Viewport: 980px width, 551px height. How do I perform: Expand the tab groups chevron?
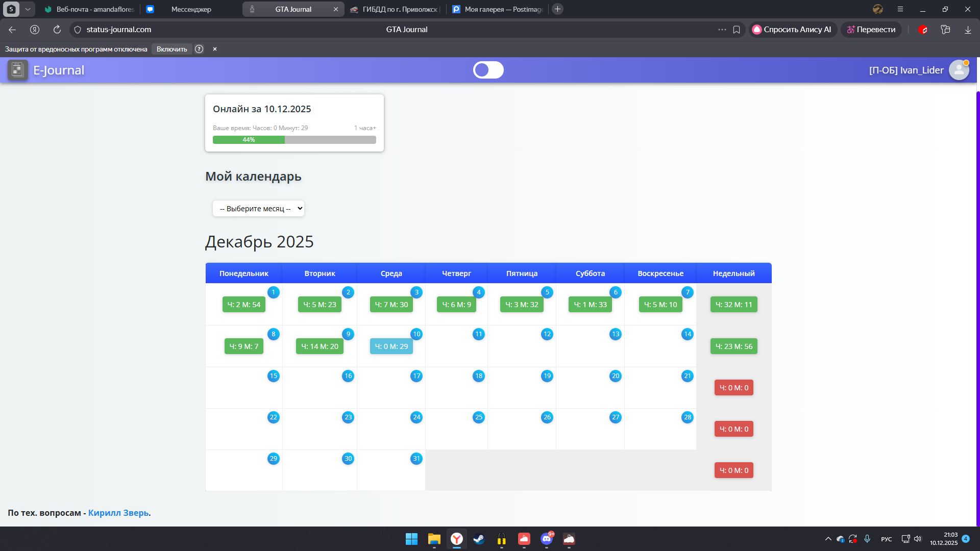(28, 9)
